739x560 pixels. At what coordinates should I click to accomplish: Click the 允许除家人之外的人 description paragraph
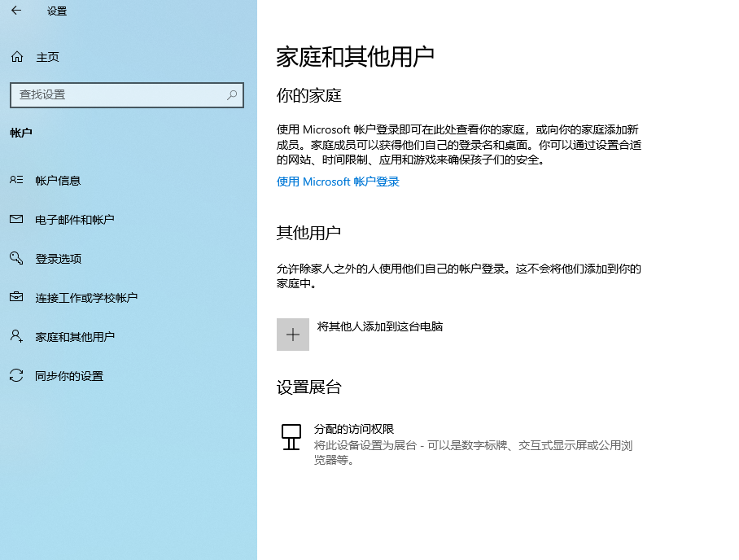coord(459,276)
